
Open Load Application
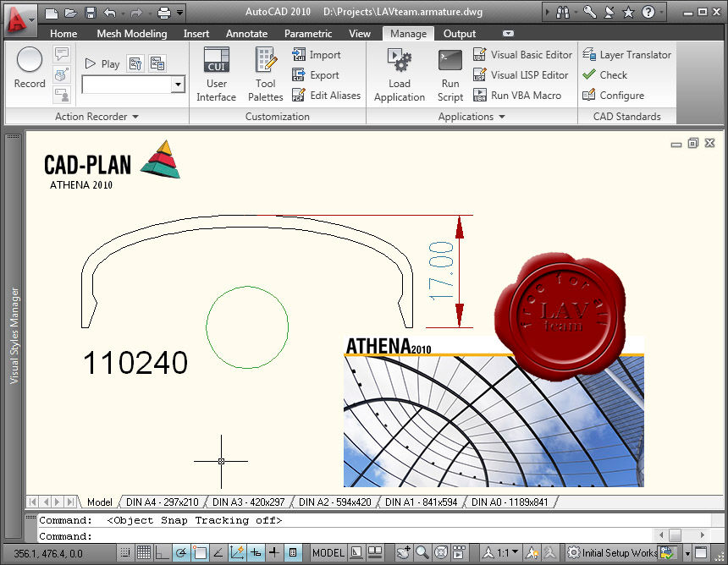(400, 74)
